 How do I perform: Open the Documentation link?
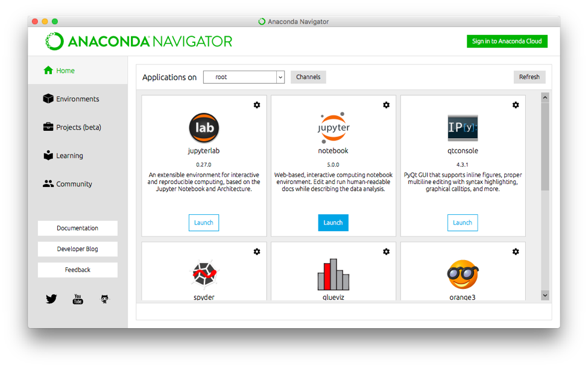point(78,228)
